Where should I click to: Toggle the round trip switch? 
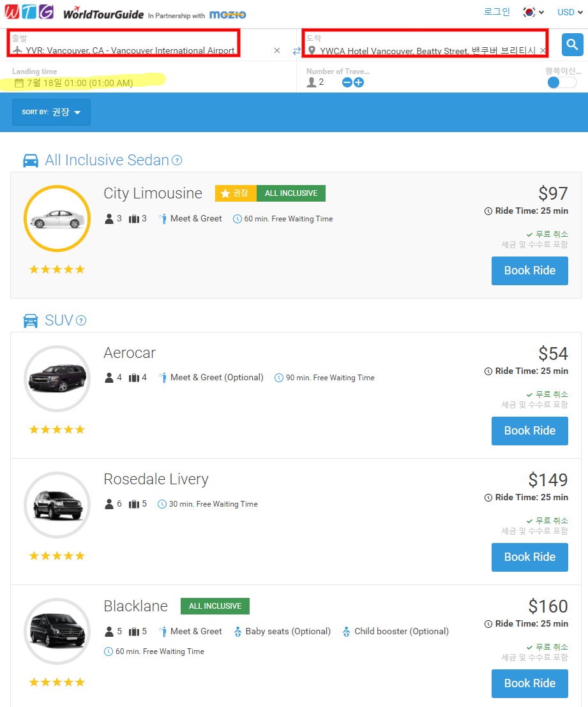coord(561,82)
